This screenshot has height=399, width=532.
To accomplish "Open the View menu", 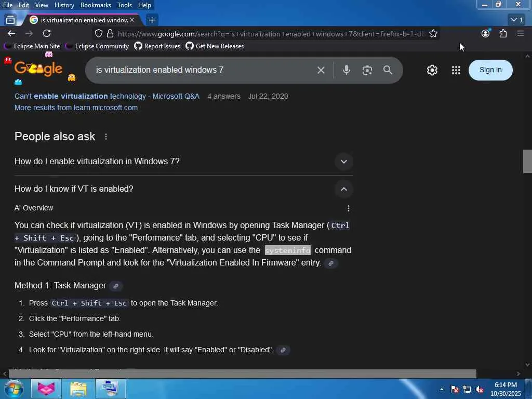I will point(42,5).
